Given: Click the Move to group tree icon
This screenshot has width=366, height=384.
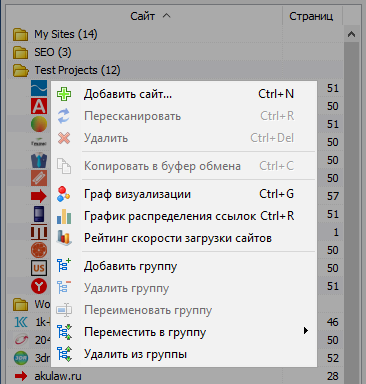Looking at the screenshot, I should 64,332.
